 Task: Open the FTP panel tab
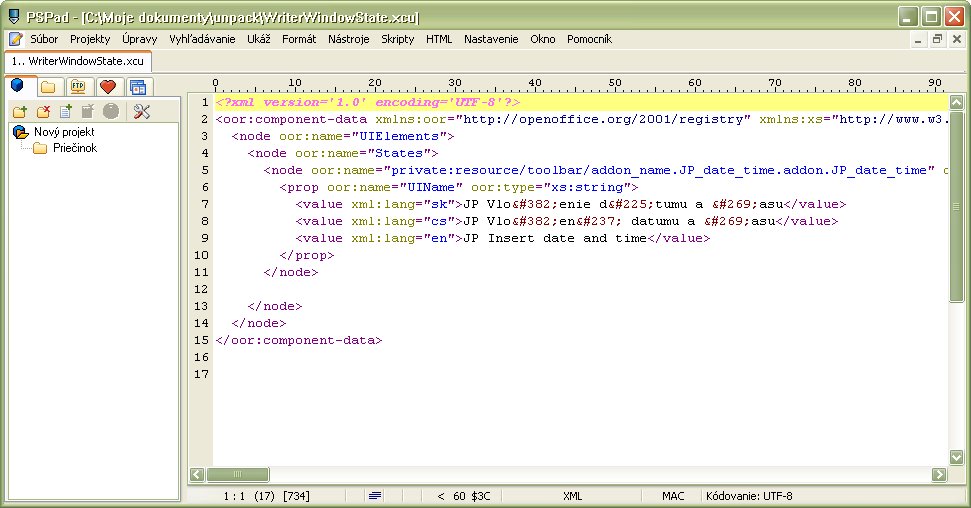(x=77, y=87)
